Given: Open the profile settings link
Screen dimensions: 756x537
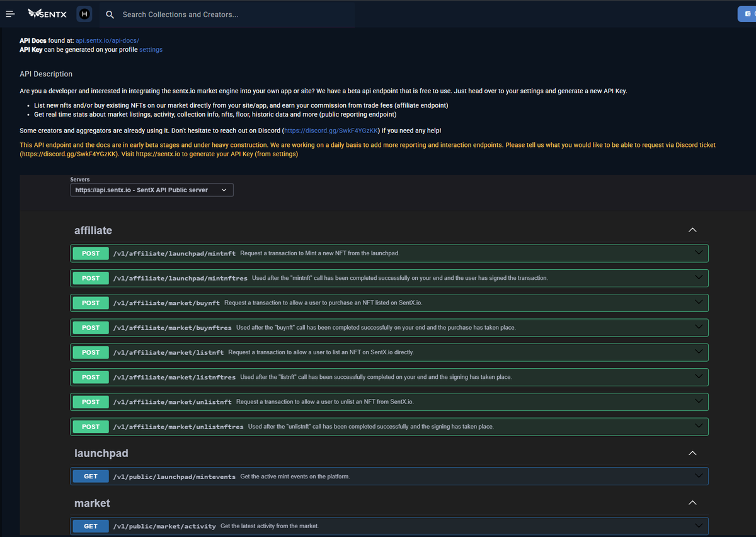Looking at the screenshot, I should pos(151,50).
